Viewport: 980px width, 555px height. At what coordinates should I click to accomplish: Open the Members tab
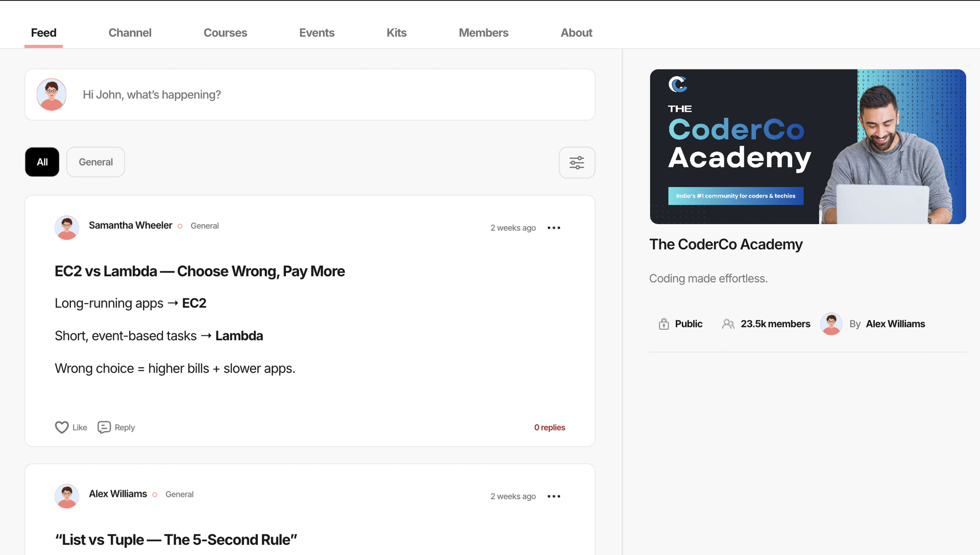click(x=483, y=33)
